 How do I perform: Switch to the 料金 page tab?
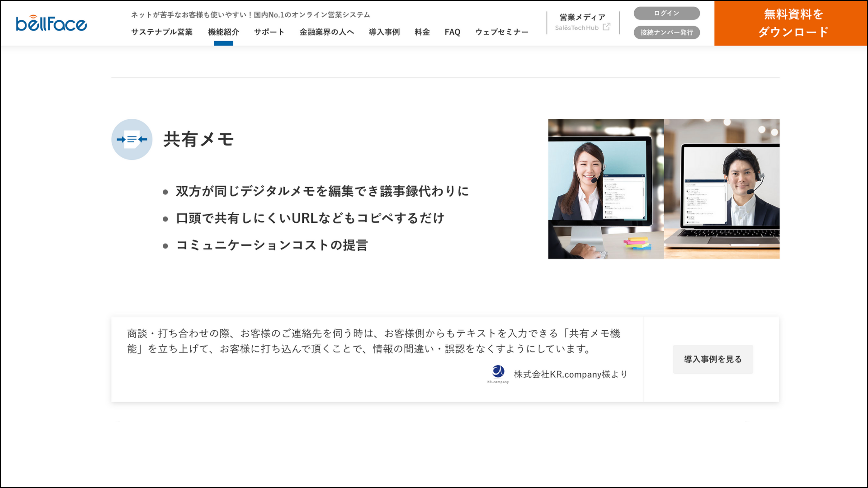coord(421,32)
